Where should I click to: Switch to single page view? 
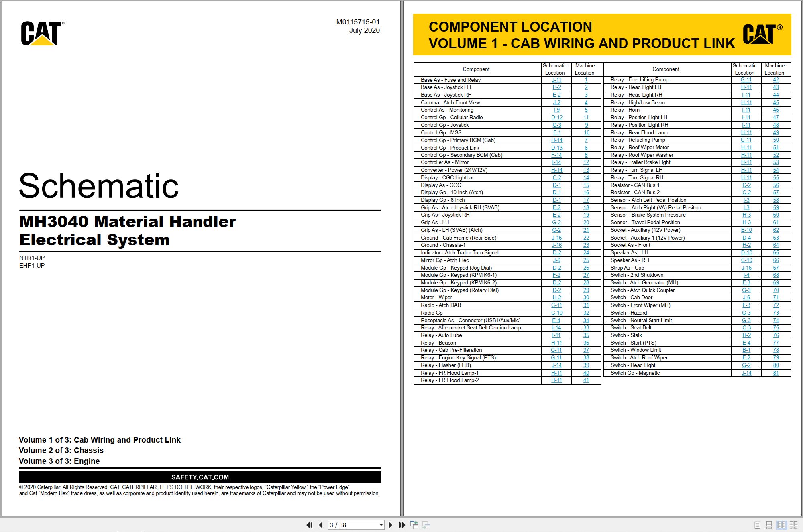click(x=757, y=525)
